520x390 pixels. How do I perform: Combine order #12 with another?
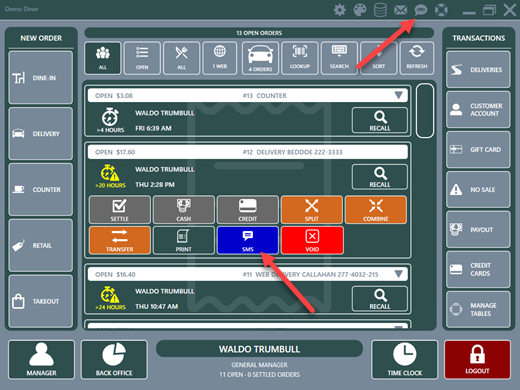tap(376, 210)
